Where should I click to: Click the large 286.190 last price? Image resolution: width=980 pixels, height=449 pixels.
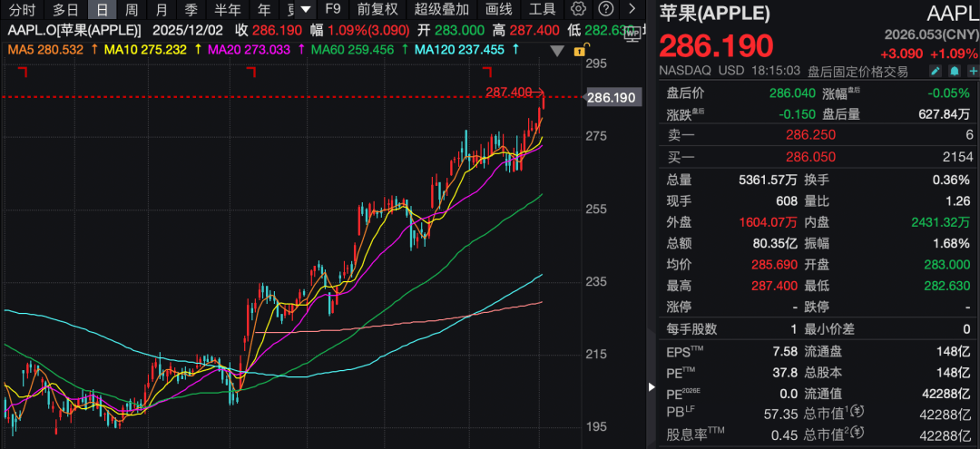[716, 45]
